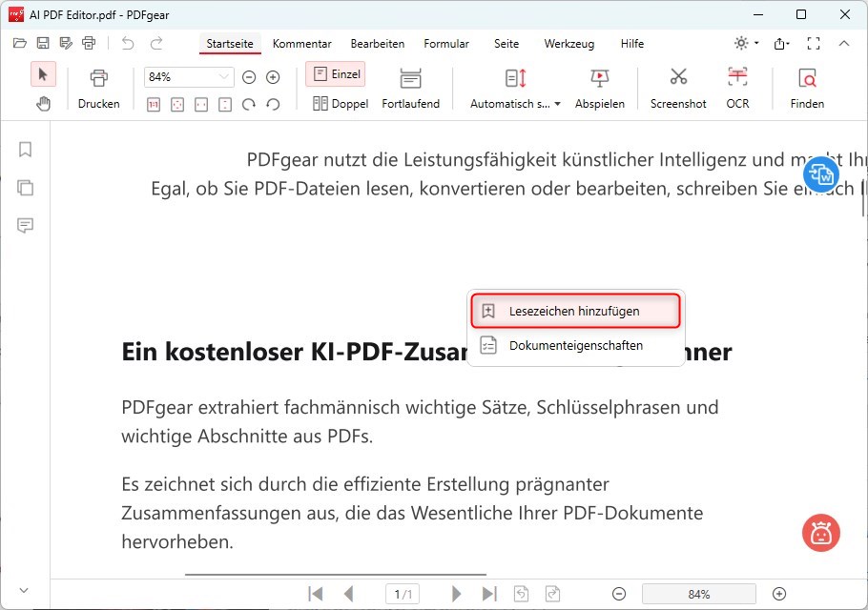The image size is (868, 610).
Task: Open the Formular tab
Action: 446,44
